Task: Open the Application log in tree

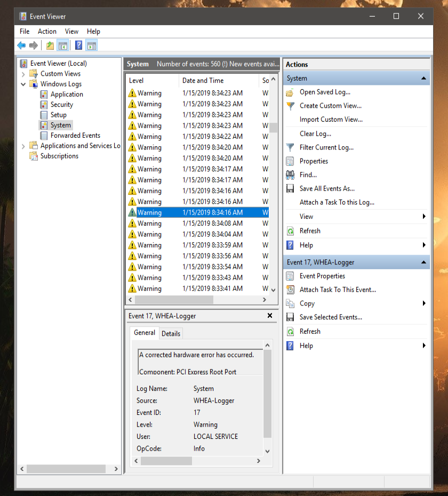Action: click(67, 95)
